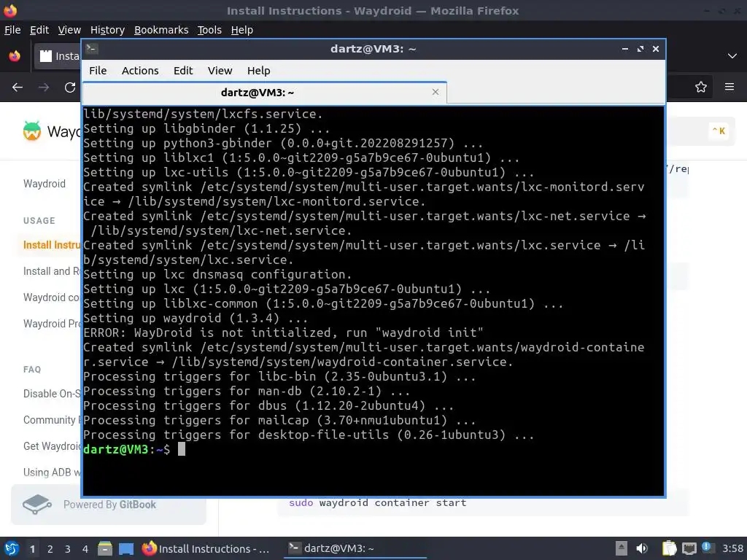This screenshot has height=560, width=747.
Task: Open Install and Run sidebar link
Action: (x=52, y=271)
